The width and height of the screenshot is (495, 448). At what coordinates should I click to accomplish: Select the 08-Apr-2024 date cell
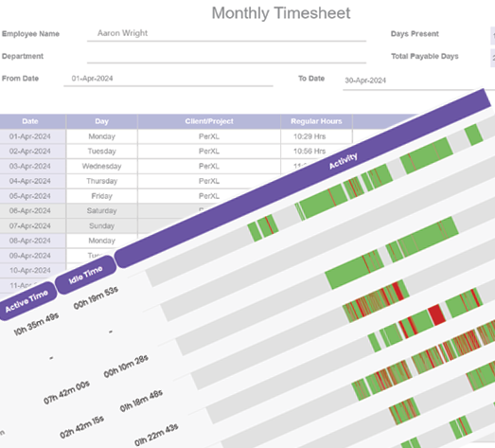(x=32, y=241)
